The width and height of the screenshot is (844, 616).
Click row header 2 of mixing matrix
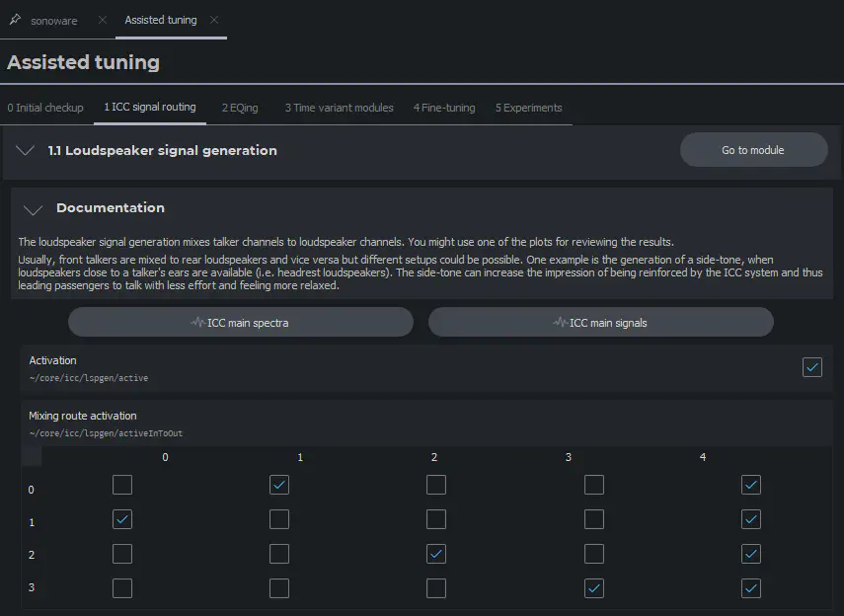(32, 555)
